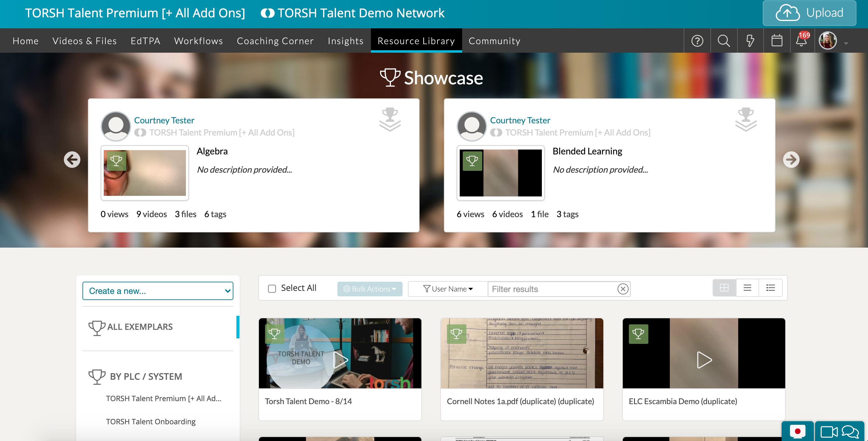Click '9 videos' on Algebra card

152,214
